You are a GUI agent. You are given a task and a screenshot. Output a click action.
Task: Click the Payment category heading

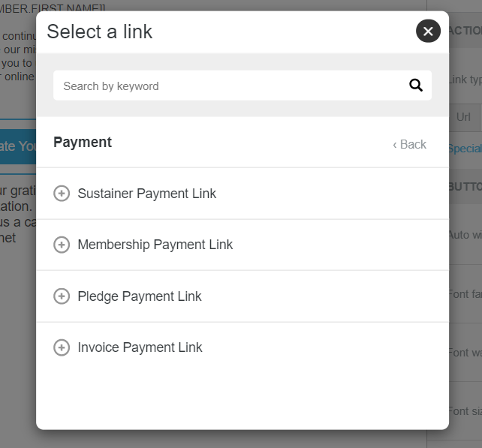tap(83, 143)
